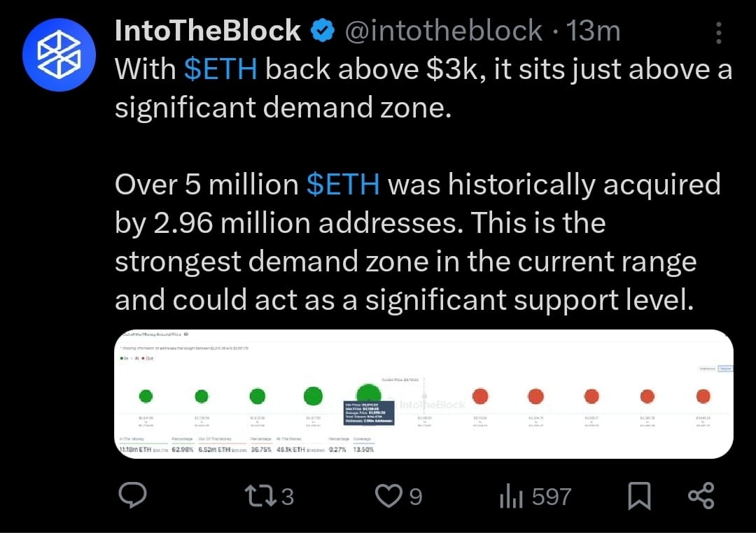The height and width of the screenshot is (533, 756).
Task: Click the @intotheblock handle
Action: pyautogui.click(x=444, y=29)
